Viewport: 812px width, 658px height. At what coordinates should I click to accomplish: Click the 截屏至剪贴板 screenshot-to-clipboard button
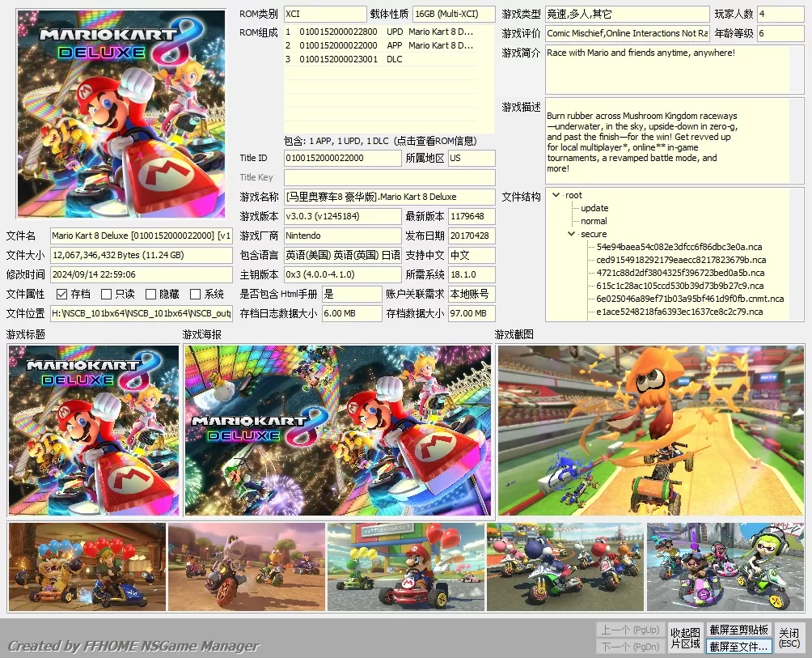[737, 628]
